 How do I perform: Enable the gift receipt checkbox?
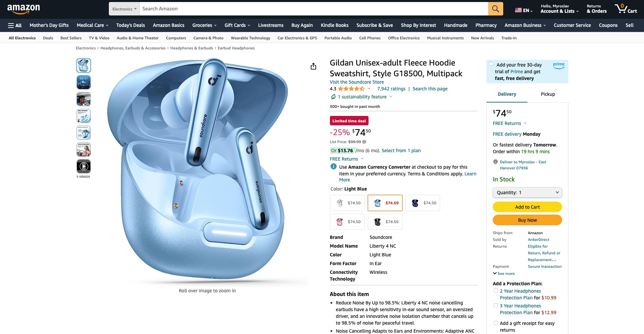pyautogui.click(x=496, y=323)
